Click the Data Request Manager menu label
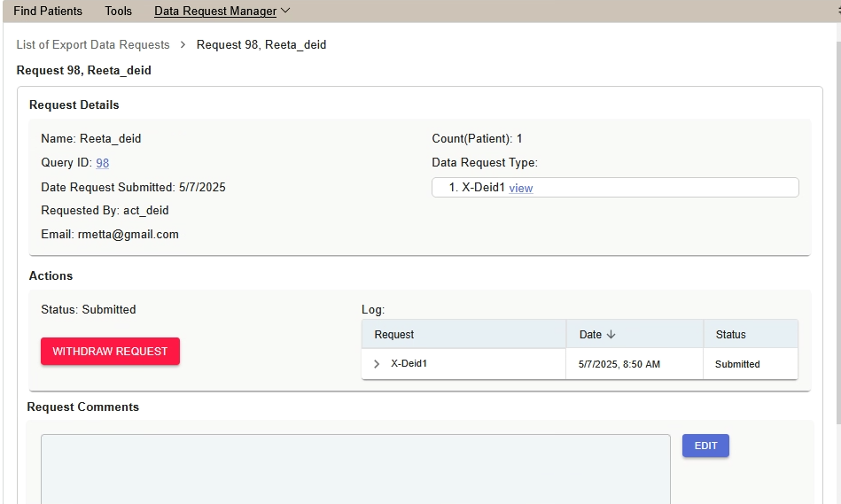The height and width of the screenshot is (504, 841). tap(214, 12)
